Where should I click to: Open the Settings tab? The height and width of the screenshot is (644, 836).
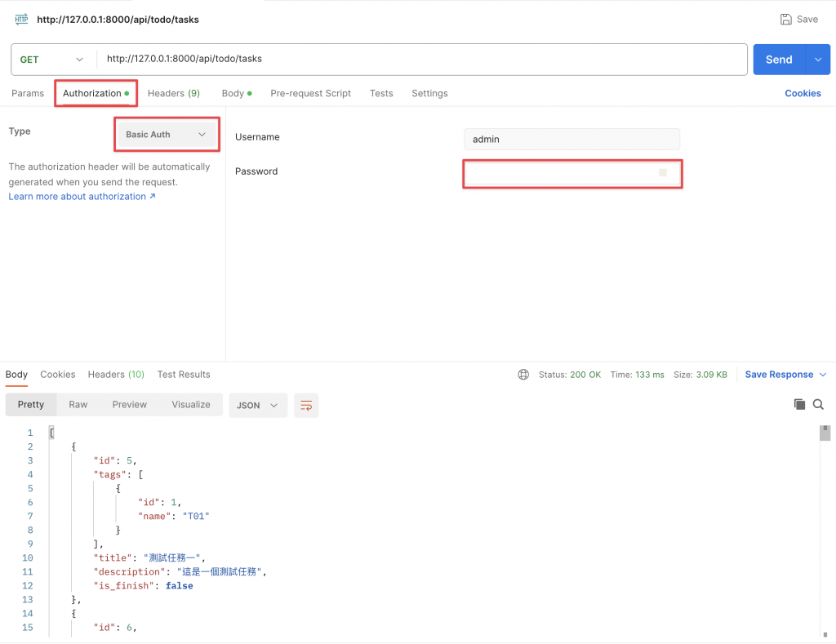click(x=429, y=93)
